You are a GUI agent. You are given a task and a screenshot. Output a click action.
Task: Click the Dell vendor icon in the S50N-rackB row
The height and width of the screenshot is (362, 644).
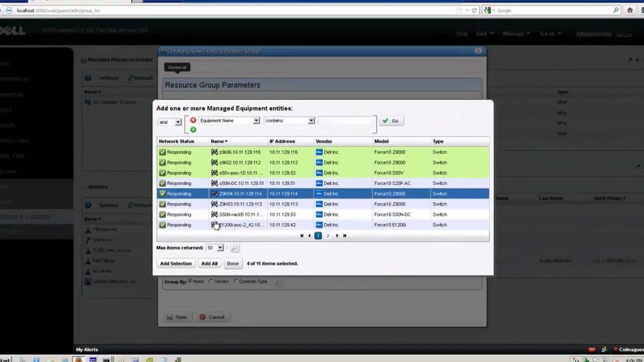click(x=319, y=215)
